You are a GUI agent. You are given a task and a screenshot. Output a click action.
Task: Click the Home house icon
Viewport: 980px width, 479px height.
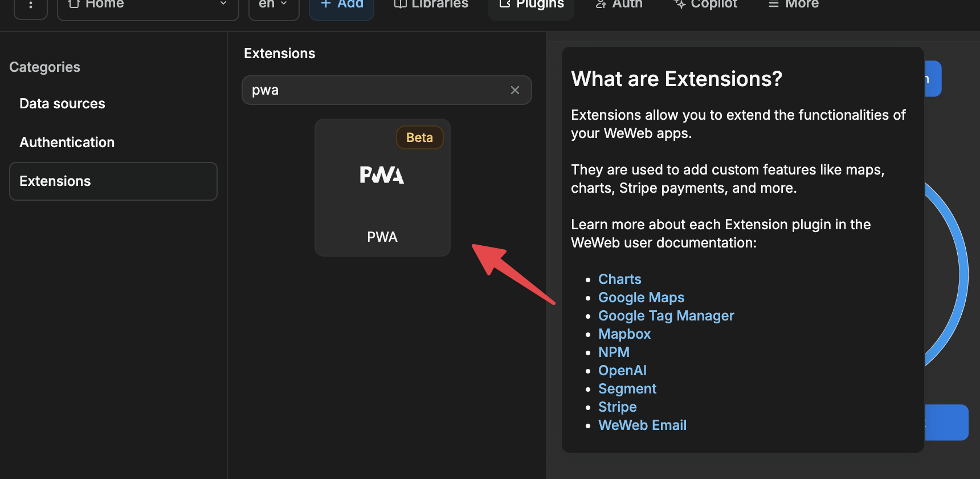(73, 4)
